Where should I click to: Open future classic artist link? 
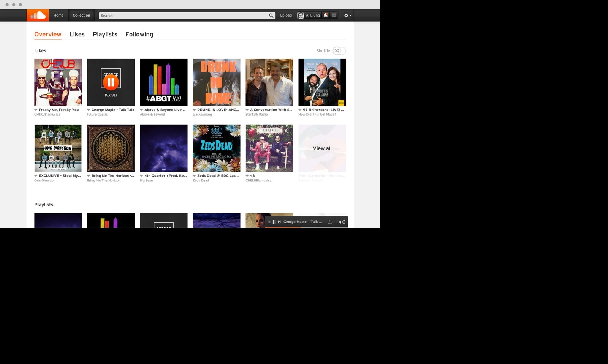pyautogui.click(x=97, y=115)
